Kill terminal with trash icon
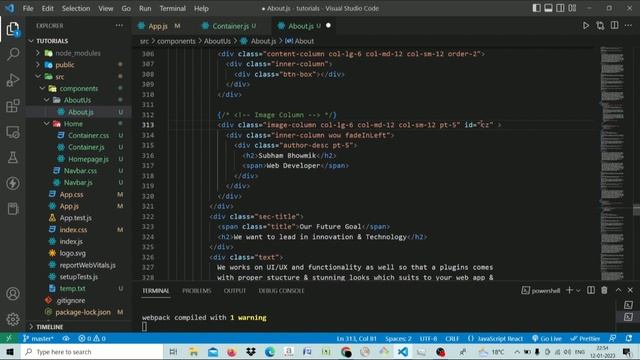Image resolution: width=640 pixels, height=360 pixels. 604,290
